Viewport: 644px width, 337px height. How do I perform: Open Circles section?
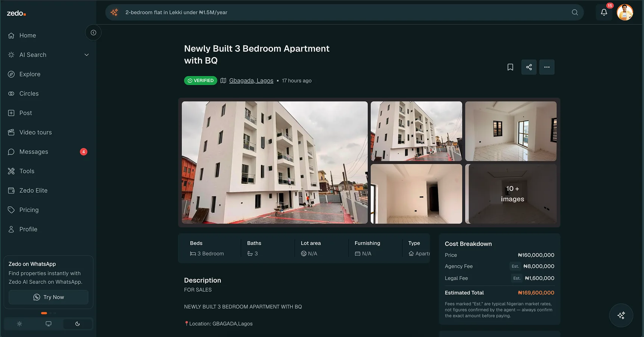(29, 94)
